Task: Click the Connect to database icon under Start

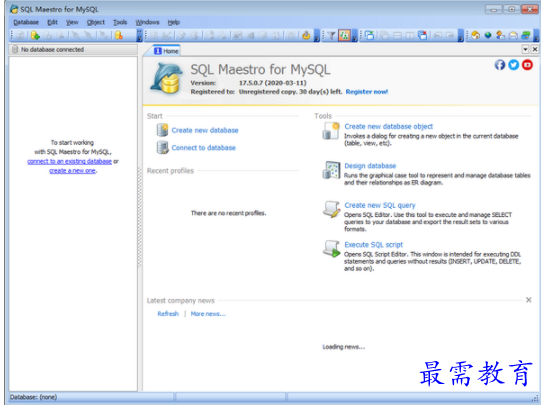Action: (x=162, y=147)
